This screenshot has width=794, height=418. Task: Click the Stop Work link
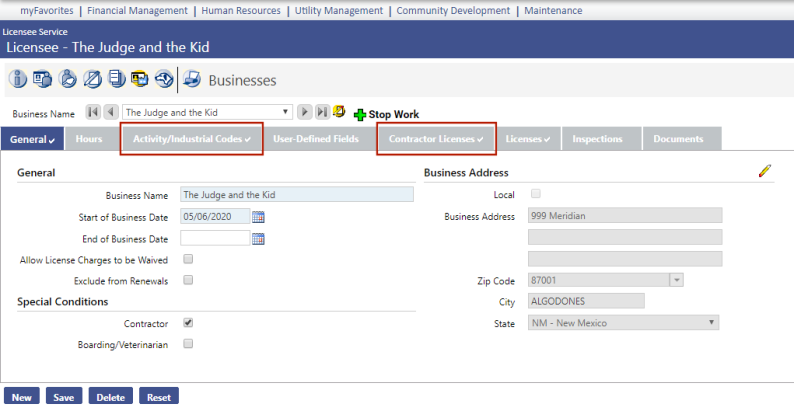click(386, 114)
